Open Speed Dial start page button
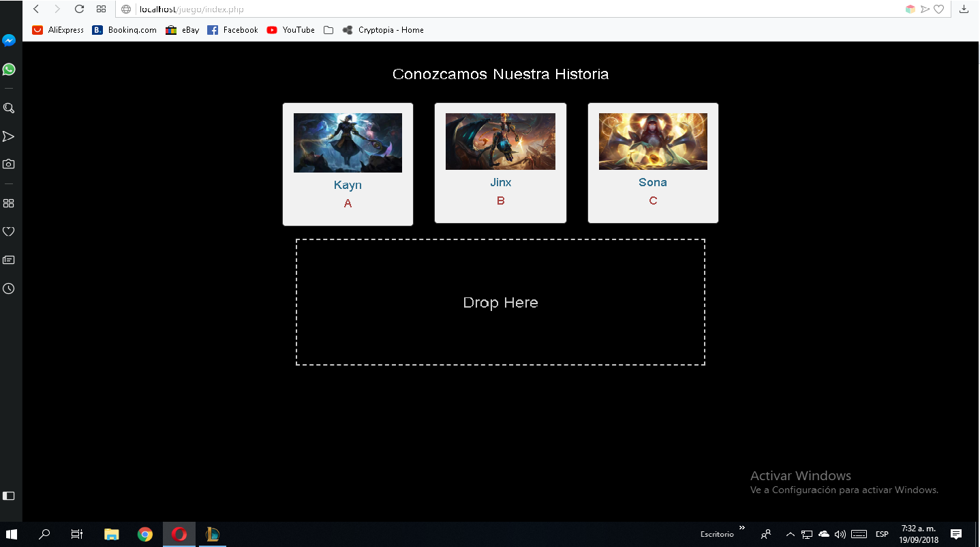This screenshot has height=547, width=980. coord(101,9)
